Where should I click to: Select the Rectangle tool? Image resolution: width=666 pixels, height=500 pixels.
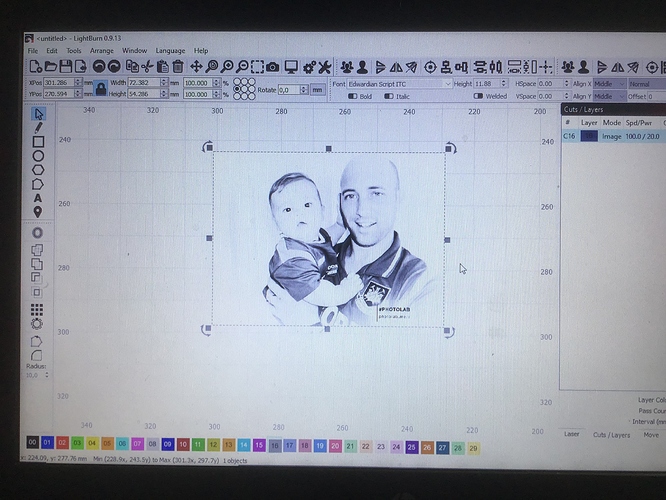[x=38, y=142]
